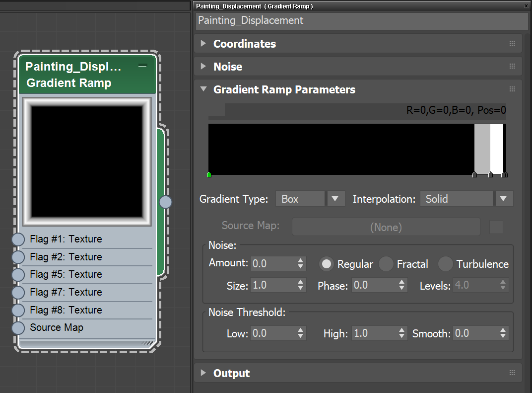Click the grip dots icon on Noise rollout

click(512, 66)
